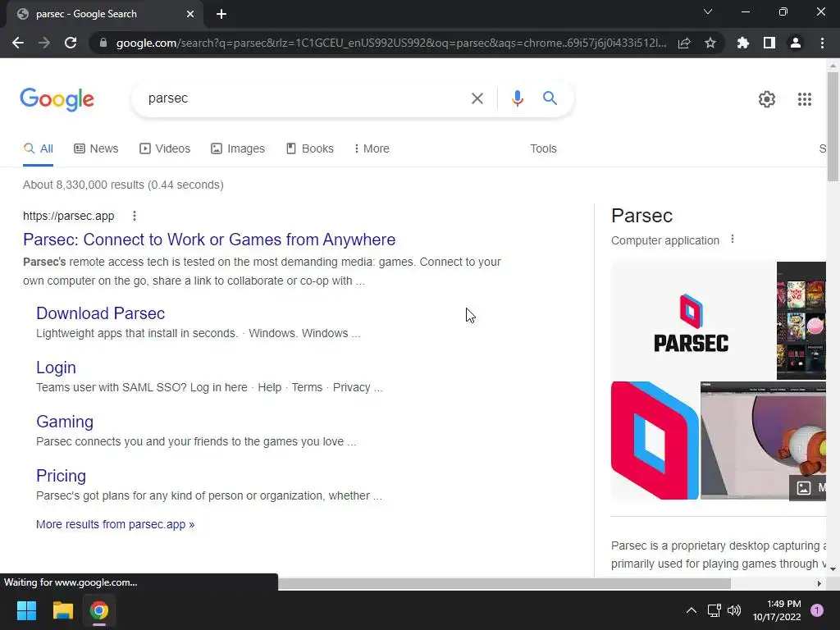The image size is (840, 630).
Task: Go to the Google logo homepage
Action: [x=57, y=99]
